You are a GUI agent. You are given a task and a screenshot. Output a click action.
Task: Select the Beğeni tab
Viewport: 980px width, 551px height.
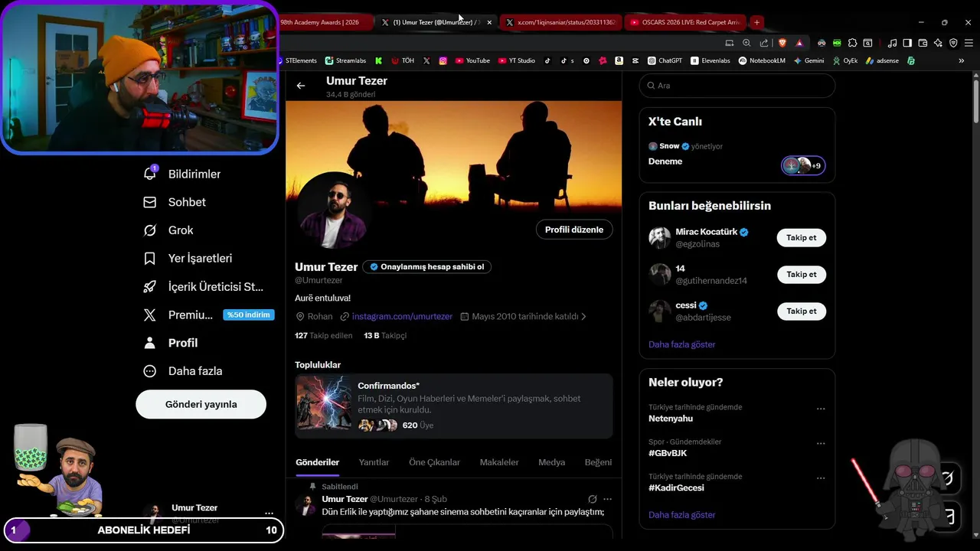tap(598, 462)
